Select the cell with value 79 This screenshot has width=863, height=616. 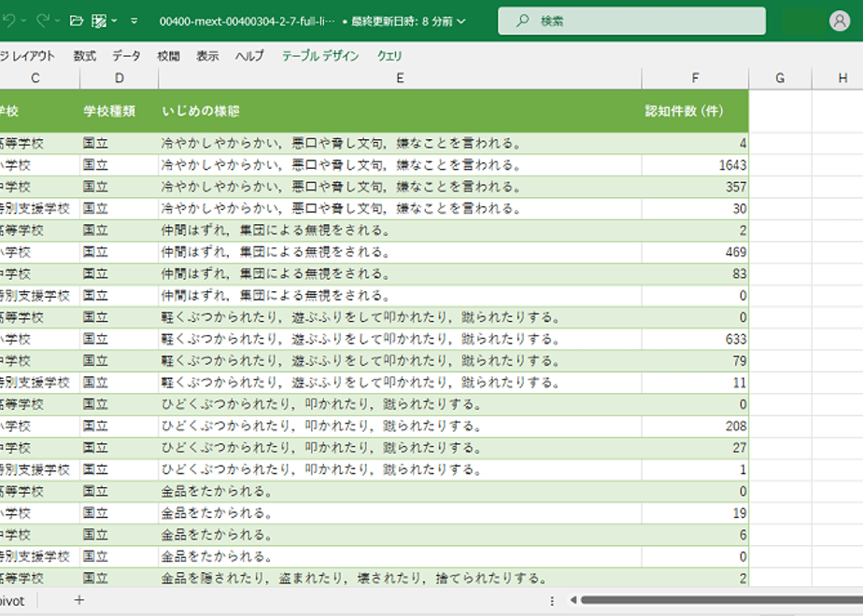point(695,361)
